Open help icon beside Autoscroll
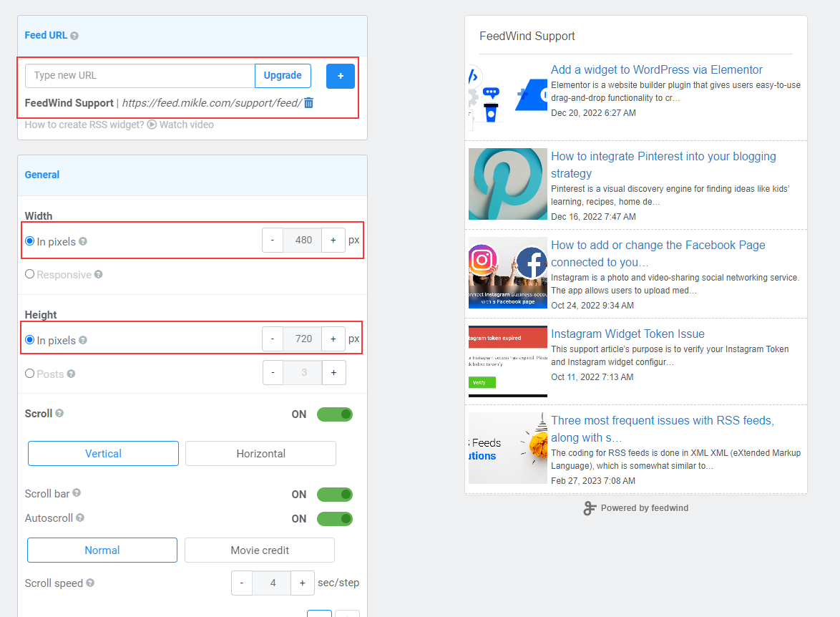840x617 pixels. point(80,518)
